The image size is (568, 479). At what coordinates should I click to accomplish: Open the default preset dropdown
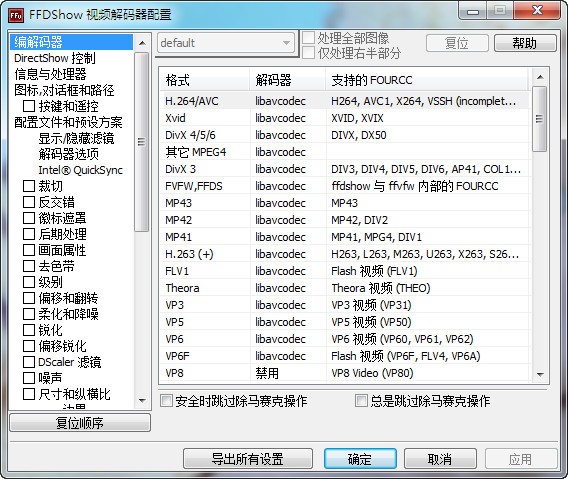tap(226, 43)
